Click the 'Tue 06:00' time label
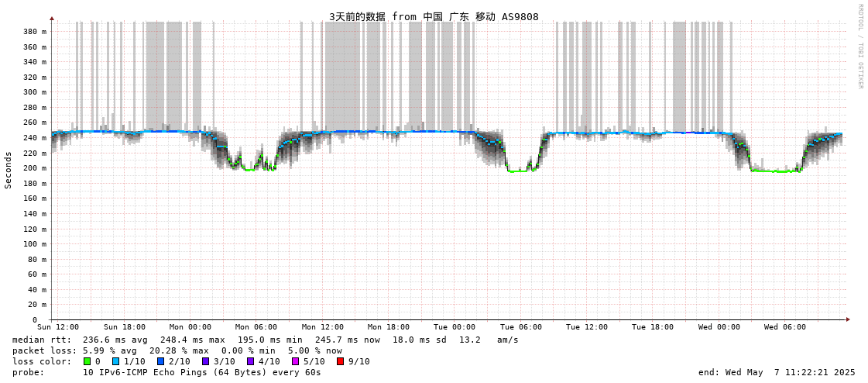The height and width of the screenshot is (383, 868). tap(520, 327)
